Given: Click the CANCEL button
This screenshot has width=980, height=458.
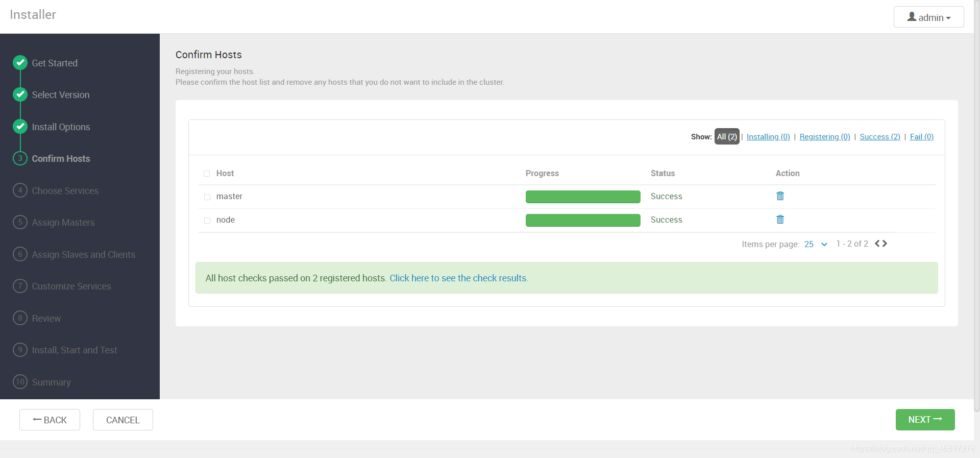Looking at the screenshot, I should 123,420.
